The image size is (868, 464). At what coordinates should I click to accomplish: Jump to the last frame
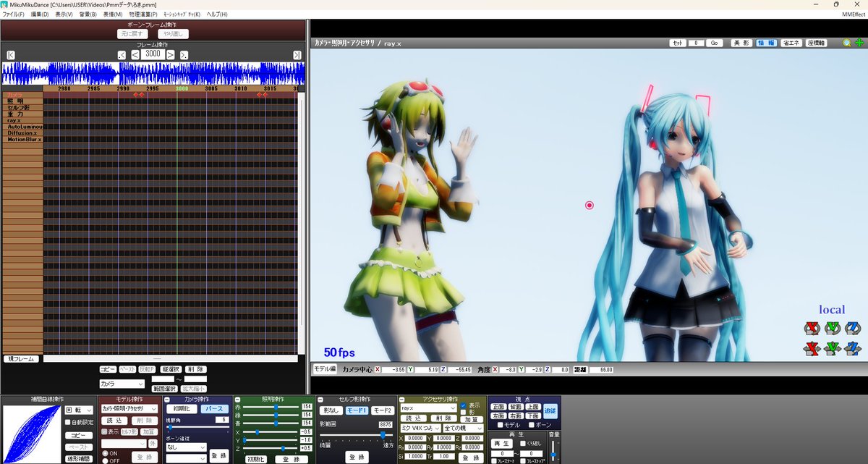297,55
